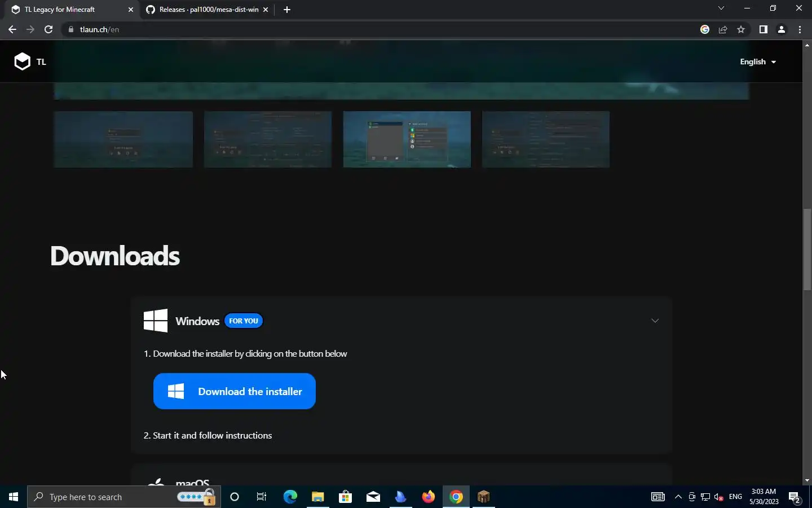Go back to previous page
Viewport: 812px width, 508px height.
tap(12, 29)
